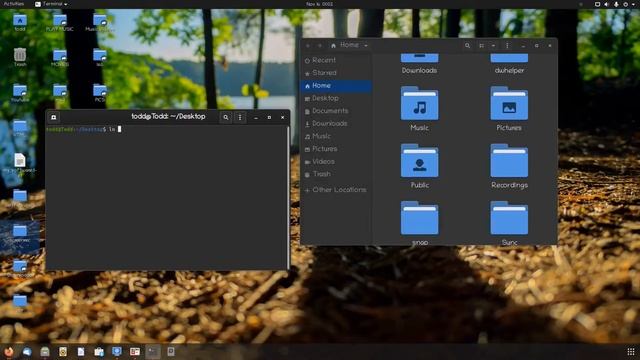
Task: Click the clock in the top bar
Action: point(320,4)
